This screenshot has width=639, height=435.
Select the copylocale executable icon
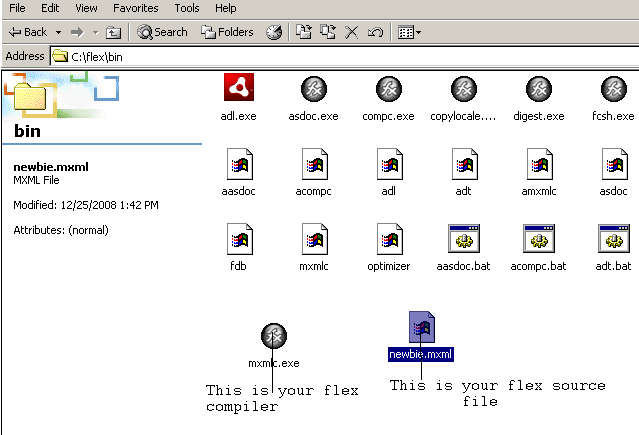[x=464, y=89]
